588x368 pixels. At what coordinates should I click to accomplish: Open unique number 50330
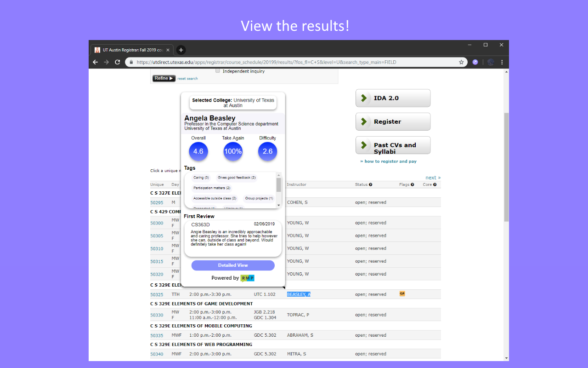(157, 315)
